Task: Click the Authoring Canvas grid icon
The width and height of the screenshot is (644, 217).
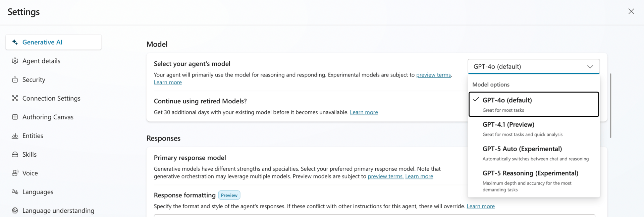Action: (x=15, y=117)
